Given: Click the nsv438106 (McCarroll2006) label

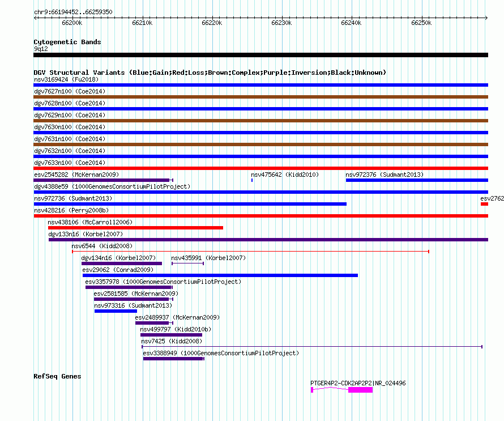Looking at the screenshot, I should click(x=90, y=222).
